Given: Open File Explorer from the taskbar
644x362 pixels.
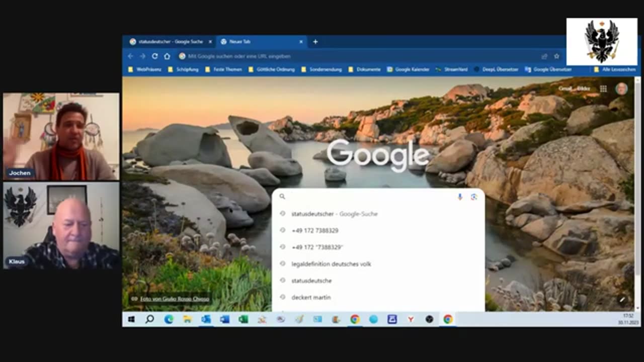Looking at the screenshot, I should (x=187, y=319).
